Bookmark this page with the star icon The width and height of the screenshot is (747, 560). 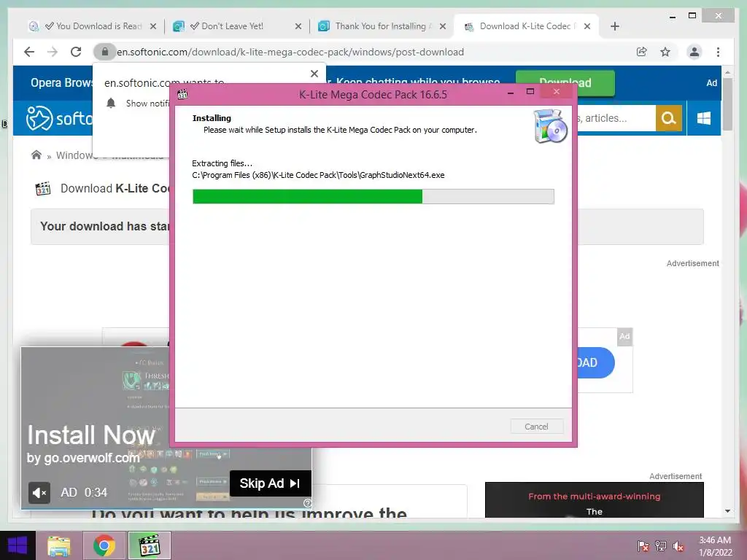[x=665, y=52]
